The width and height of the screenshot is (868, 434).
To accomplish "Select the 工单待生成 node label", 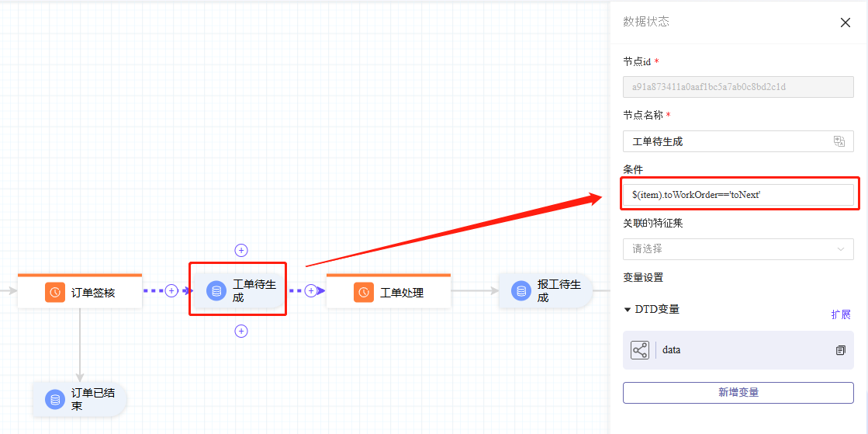I will tap(254, 291).
